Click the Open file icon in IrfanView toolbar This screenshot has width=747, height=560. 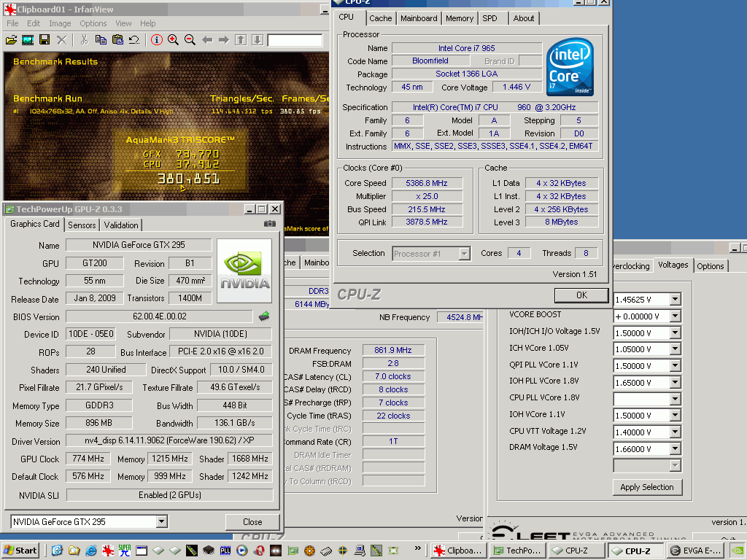[11, 40]
